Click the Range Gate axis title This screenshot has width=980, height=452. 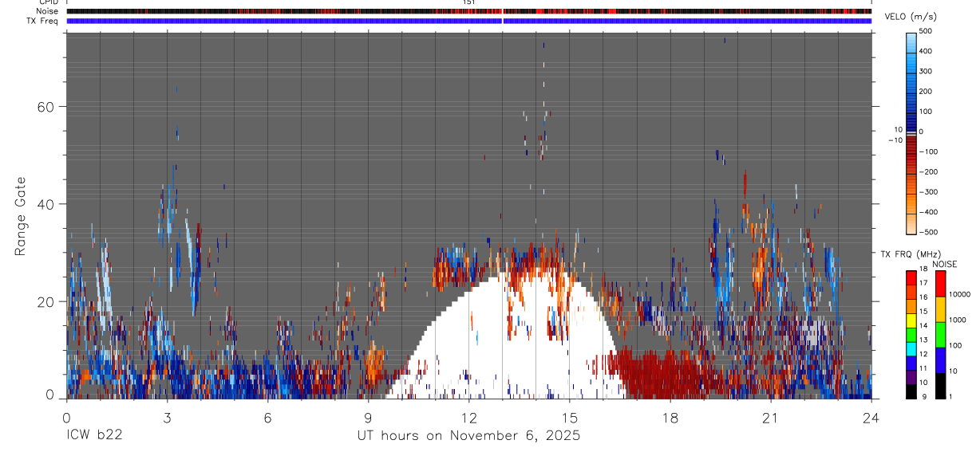click(20, 216)
